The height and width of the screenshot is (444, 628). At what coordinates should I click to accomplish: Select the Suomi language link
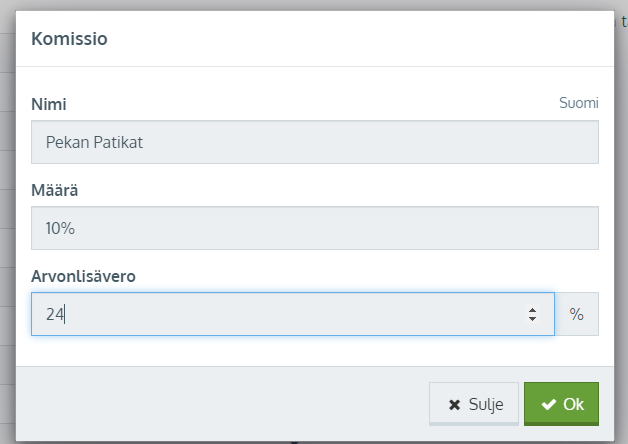tap(579, 103)
